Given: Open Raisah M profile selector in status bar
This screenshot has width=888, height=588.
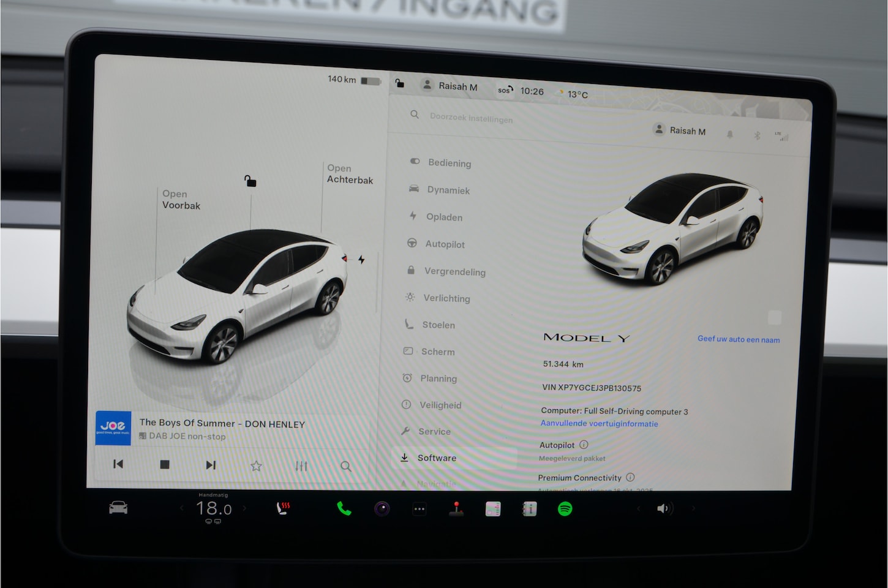Looking at the screenshot, I should click(x=450, y=86).
